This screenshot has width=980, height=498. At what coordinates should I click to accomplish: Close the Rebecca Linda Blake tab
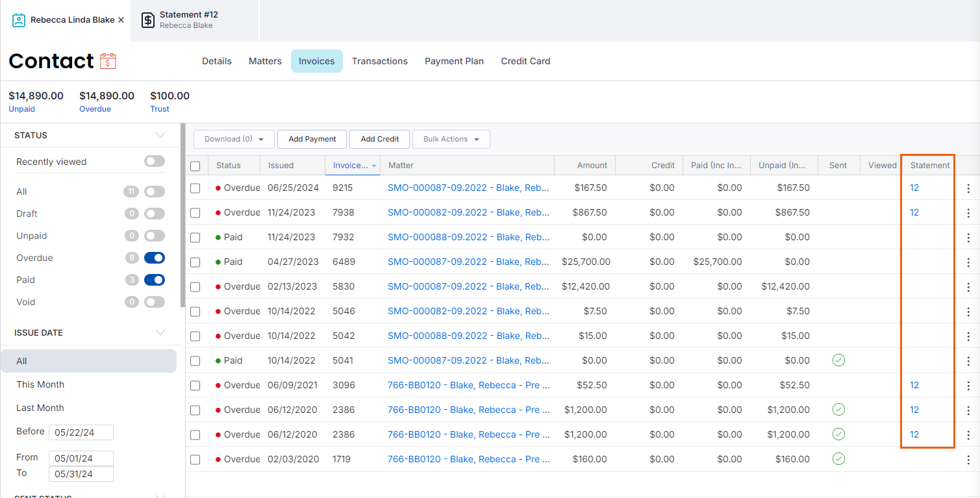(x=121, y=20)
